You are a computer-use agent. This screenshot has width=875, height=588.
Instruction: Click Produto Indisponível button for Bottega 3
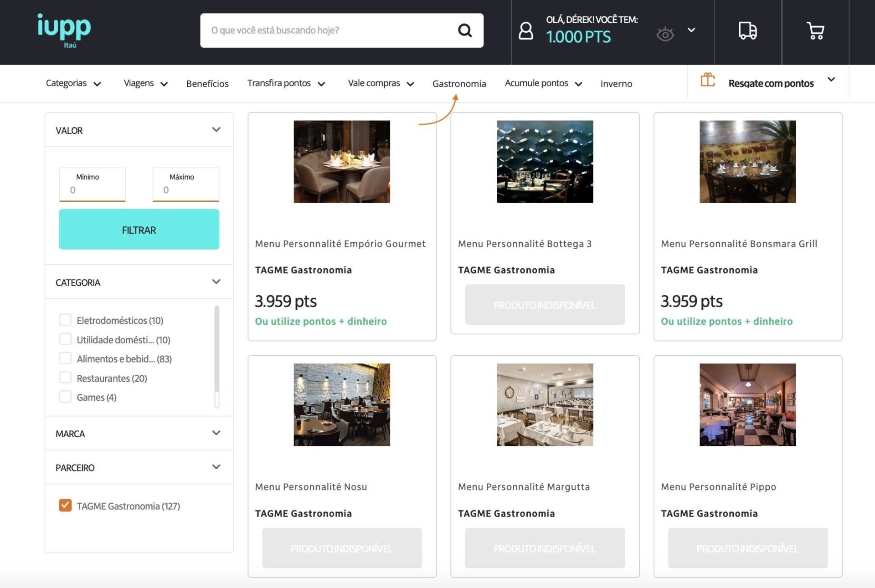coord(545,305)
